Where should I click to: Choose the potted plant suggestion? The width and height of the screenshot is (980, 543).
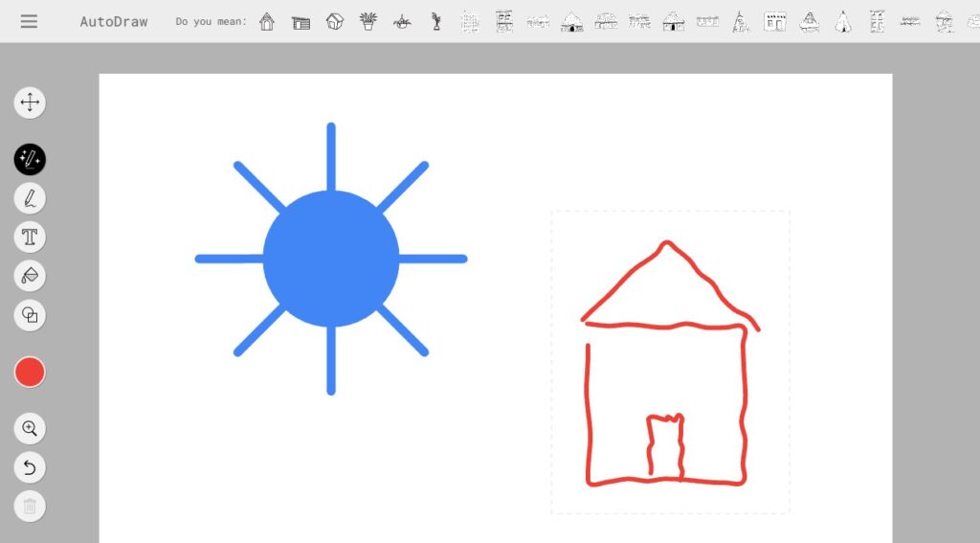(368, 21)
